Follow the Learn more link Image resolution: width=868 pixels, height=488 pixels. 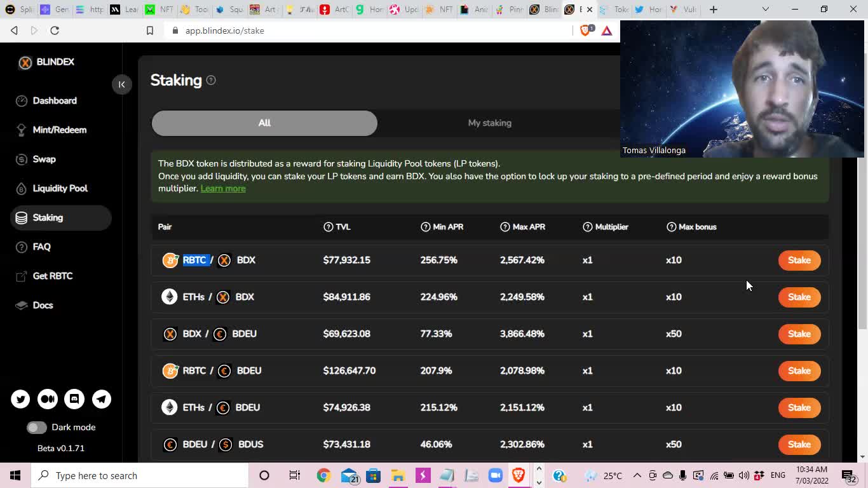click(223, 188)
